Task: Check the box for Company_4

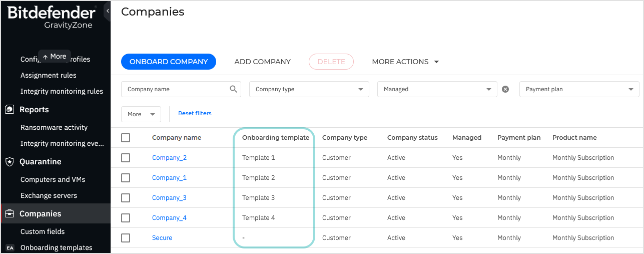Action: [x=126, y=217]
